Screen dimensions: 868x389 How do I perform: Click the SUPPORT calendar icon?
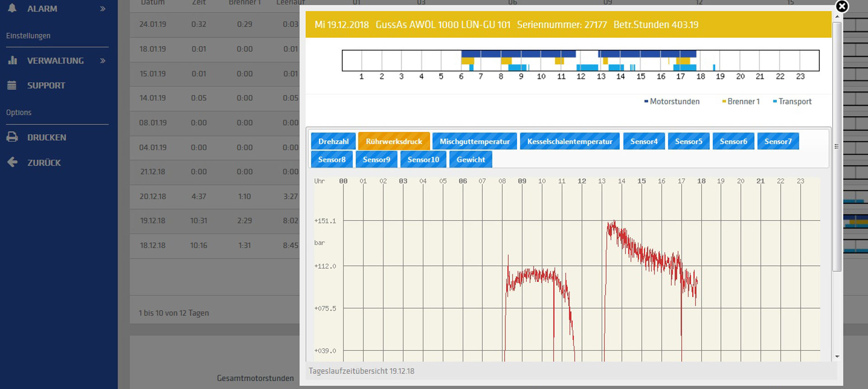pyautogui.click(x=12, y=85)
